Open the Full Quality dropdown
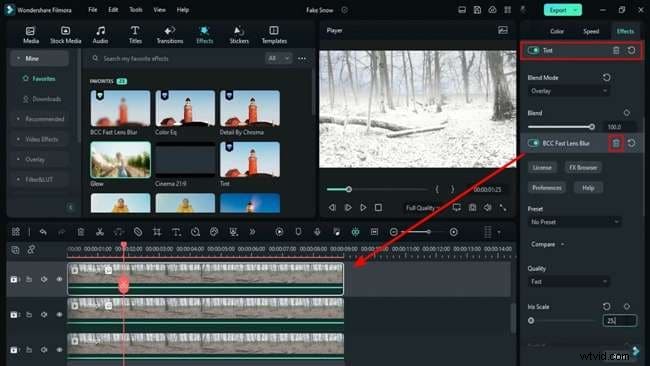The height and width of the screenshot is (366, 650). coord(423,208)
